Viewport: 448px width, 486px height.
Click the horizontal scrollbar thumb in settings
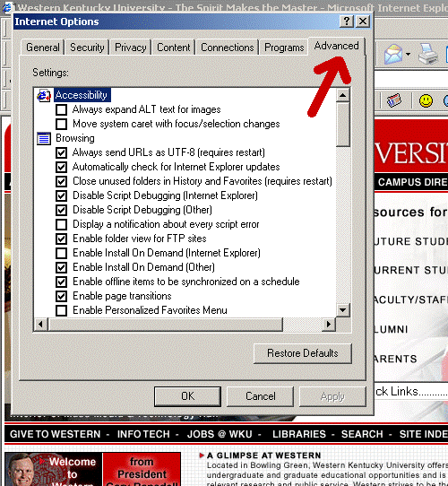[166, 325]
